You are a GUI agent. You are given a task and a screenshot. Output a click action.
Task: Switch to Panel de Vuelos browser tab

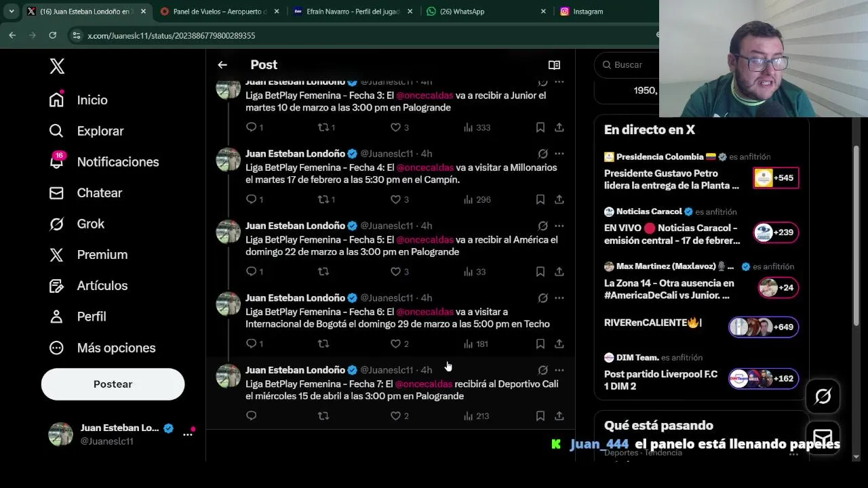coord(220,12)
